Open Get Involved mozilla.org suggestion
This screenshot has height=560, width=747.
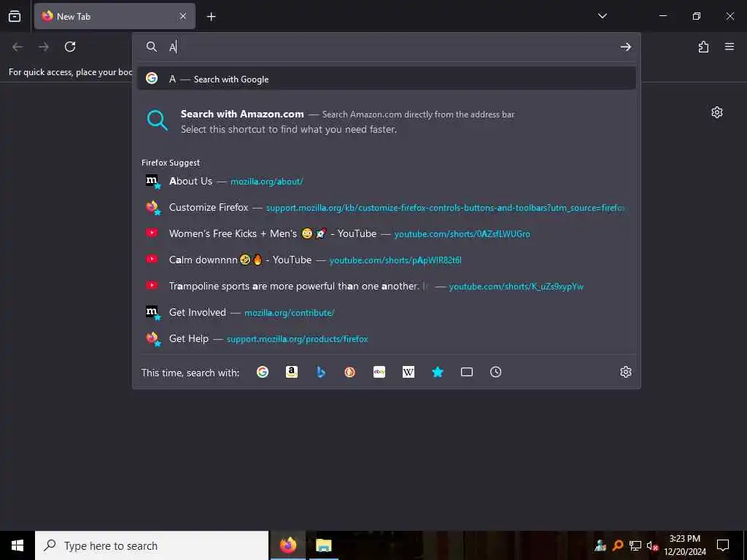pyautogui.click(x=387, y=312)
